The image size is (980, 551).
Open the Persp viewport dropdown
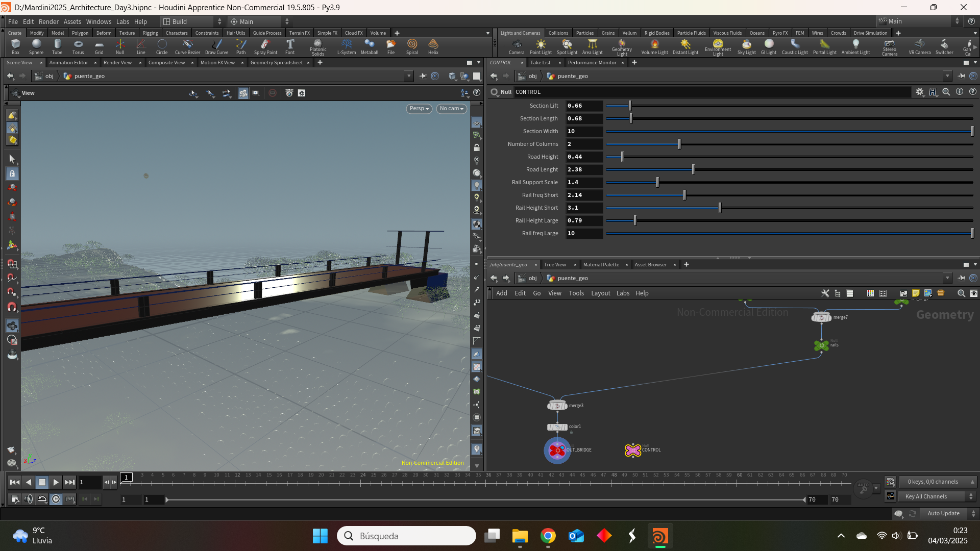(x=419, y=109)
